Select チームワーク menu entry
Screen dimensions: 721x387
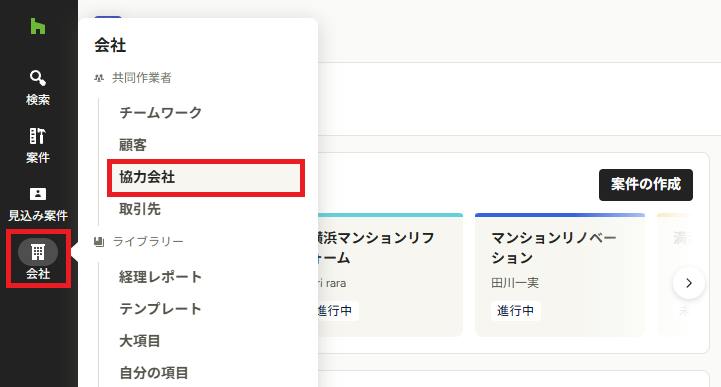[x=160, y=113]
